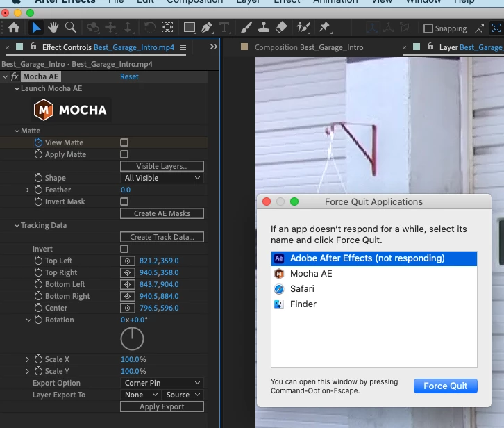This screenshot has height=428, width=504.
Task: Collapse the Matte section
Action: tap(17, 131)
